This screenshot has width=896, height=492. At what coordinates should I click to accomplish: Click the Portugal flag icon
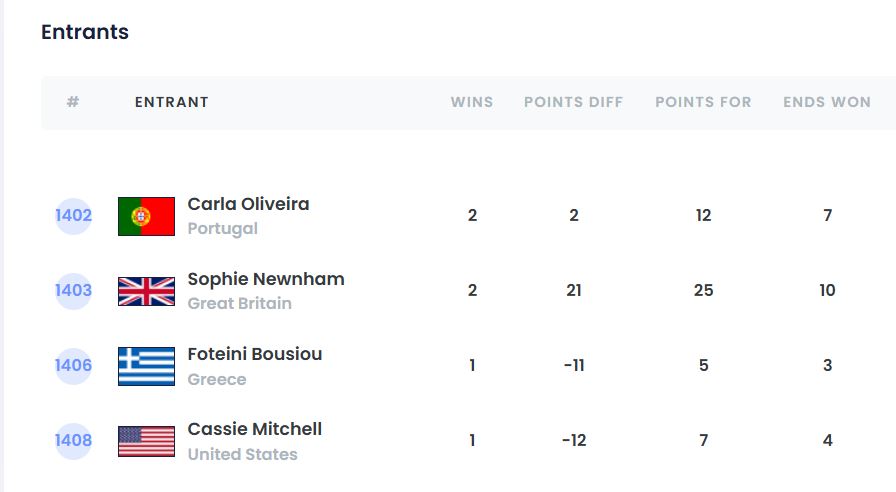[146, 216]
